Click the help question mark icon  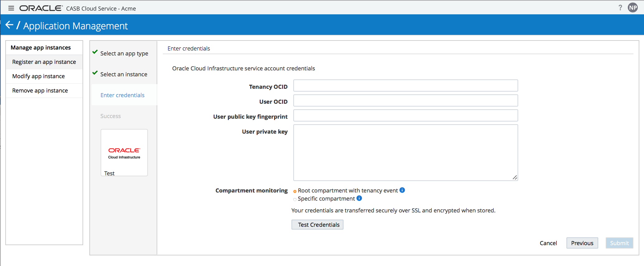click(620, 8)
